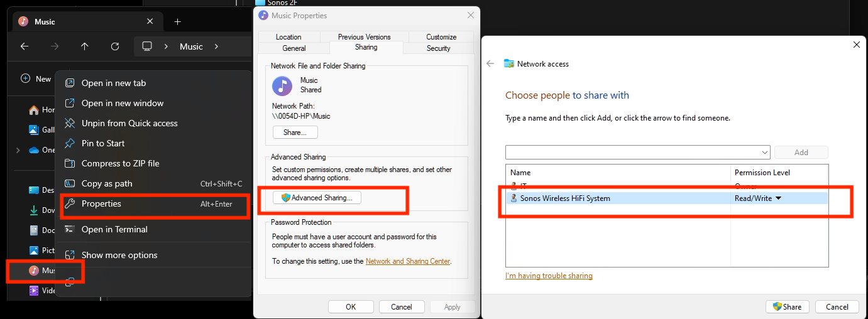Select Open in new tab
Screen dimensions: 868x319
[153, 83]
